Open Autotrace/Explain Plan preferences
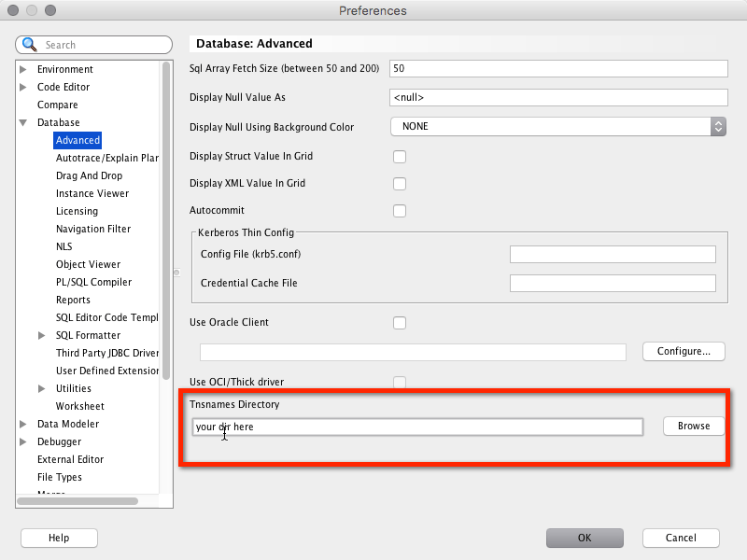Screen dimensions: 747x560 tap(107, 158)
